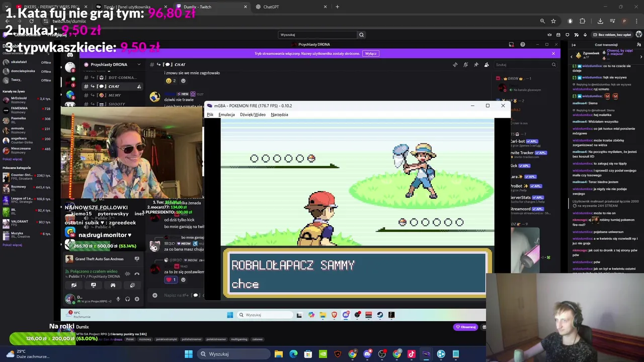Toggle Discord microphone mute
Viewport: 644px width, 362px height.
click(118, 299)
